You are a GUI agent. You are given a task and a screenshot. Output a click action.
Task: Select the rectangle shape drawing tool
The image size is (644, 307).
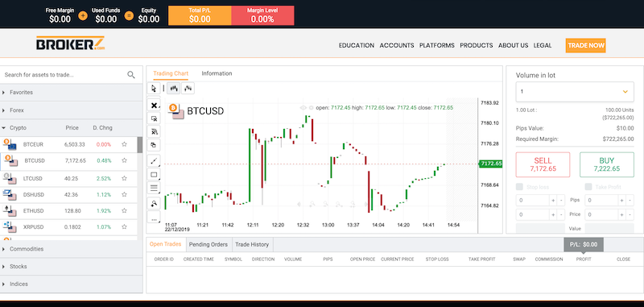(154, 175)
